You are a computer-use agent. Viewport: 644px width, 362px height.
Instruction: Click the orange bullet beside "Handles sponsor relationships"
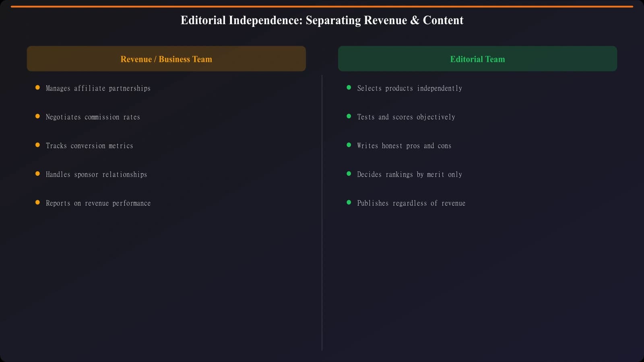pos(37,173)
